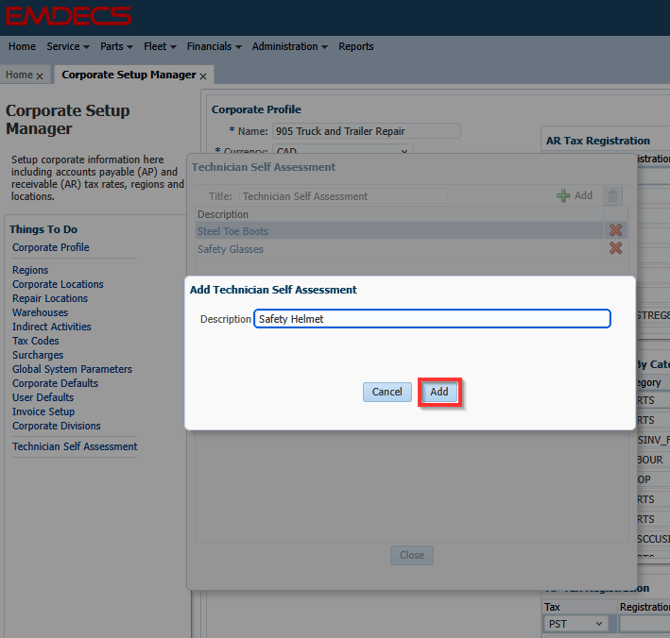Cancel the Add Technician Self Assessment dialog
670x638 pixels.
click(x=387, y=392)
